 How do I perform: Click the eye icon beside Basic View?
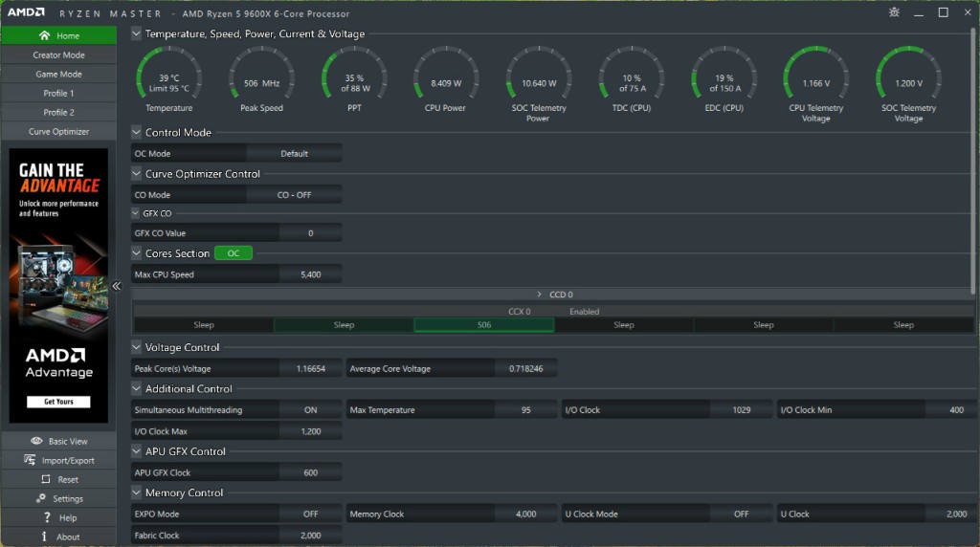[36, 441]
